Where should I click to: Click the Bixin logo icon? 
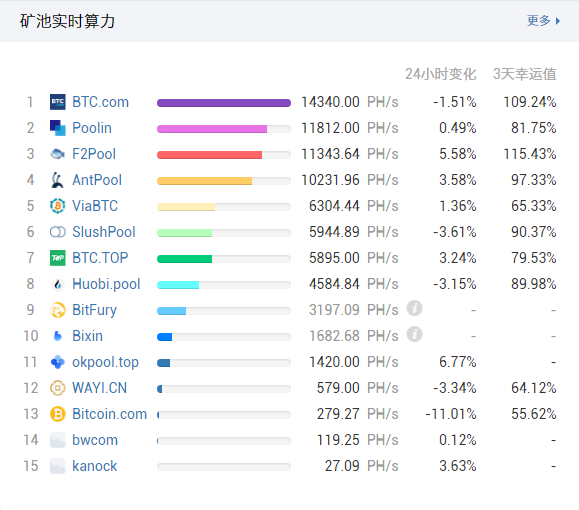58,336
